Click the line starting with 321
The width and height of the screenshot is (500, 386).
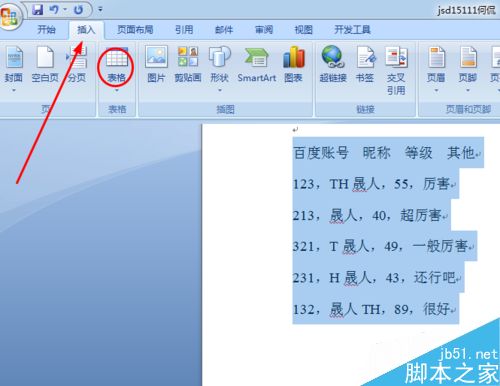coord(383,246)
